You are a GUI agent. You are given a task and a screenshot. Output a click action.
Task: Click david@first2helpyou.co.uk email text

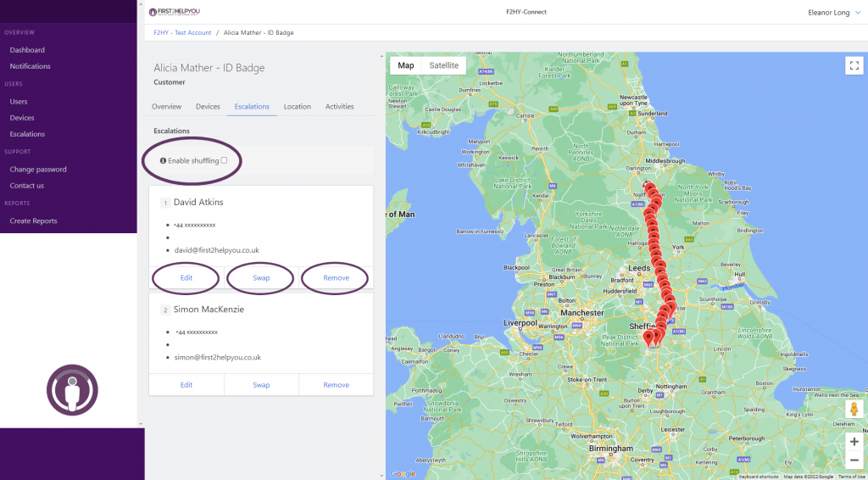216,250
